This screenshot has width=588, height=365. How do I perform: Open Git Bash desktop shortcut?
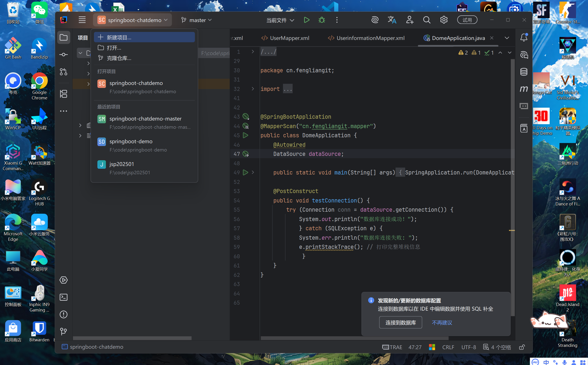13,48
